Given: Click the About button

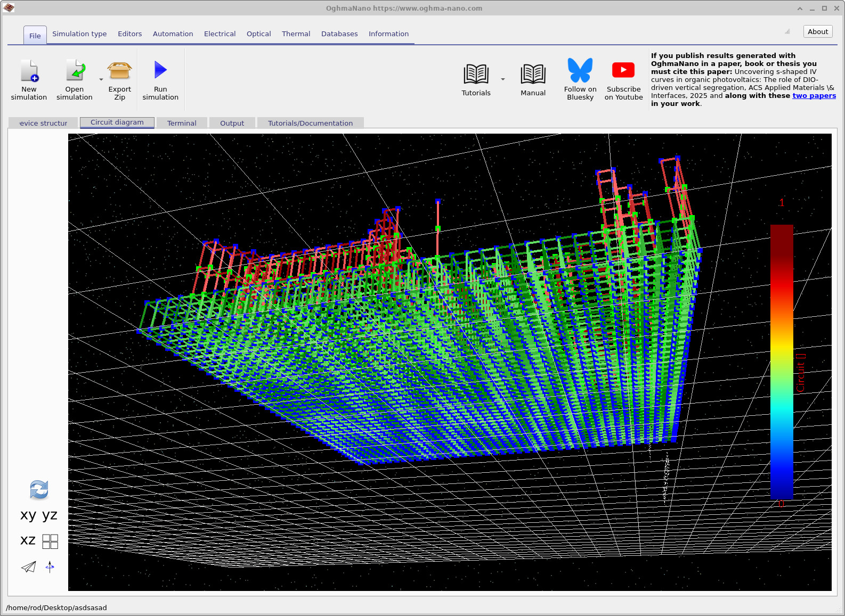Looking at the screenshot, I should [817, 32].
